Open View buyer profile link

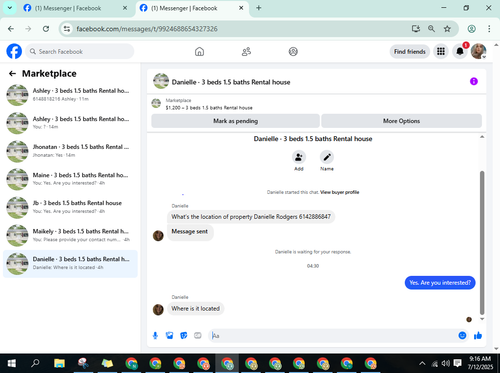point(340,192)
